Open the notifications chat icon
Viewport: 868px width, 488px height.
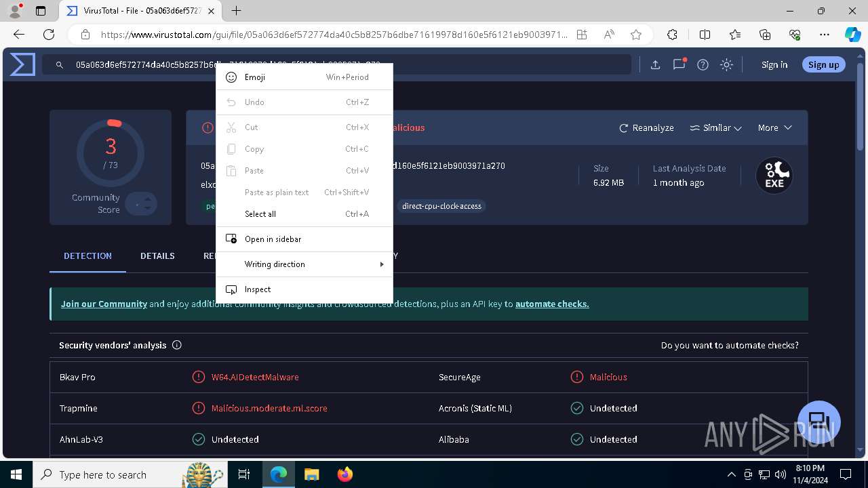[679, 64]
